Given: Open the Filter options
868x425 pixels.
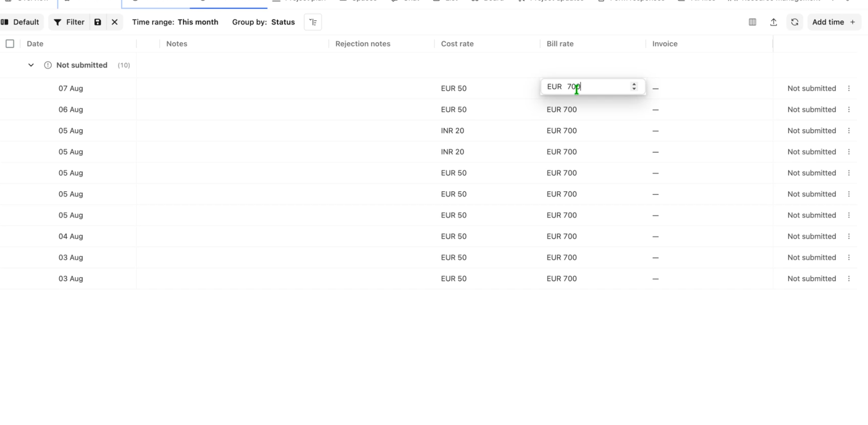Looking at the screenshot, I should [69, 22].
